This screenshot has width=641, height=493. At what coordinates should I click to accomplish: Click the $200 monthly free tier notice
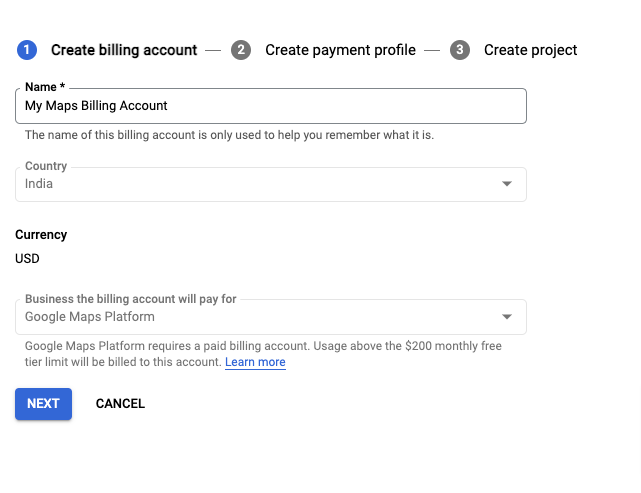(263, 354)
